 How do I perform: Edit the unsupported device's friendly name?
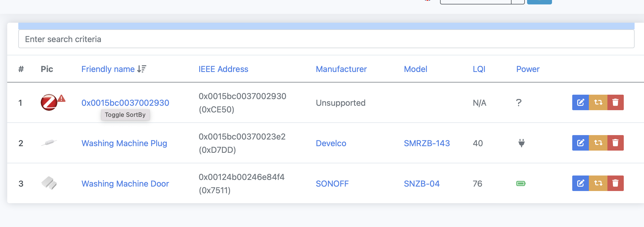[x=580, y=102]
